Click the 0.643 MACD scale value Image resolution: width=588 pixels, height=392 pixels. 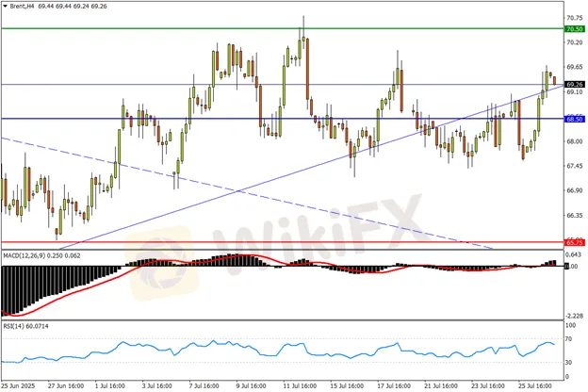point(575,254)
